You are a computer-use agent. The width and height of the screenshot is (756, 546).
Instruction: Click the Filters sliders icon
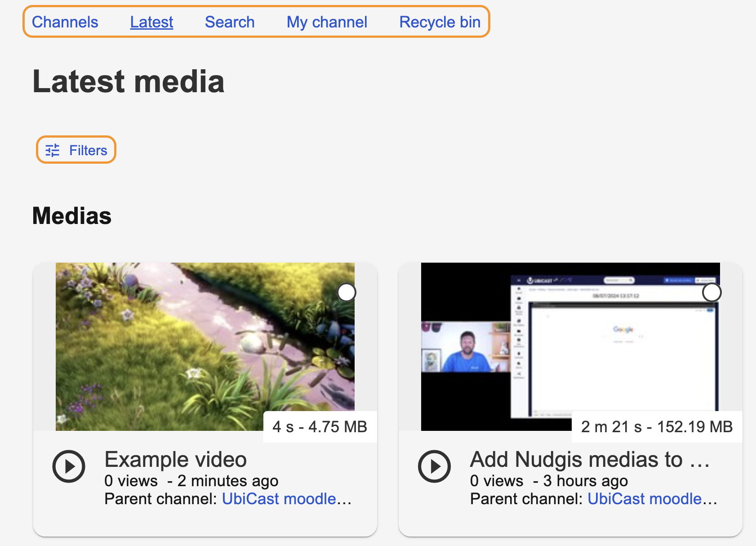click(53, 150)
